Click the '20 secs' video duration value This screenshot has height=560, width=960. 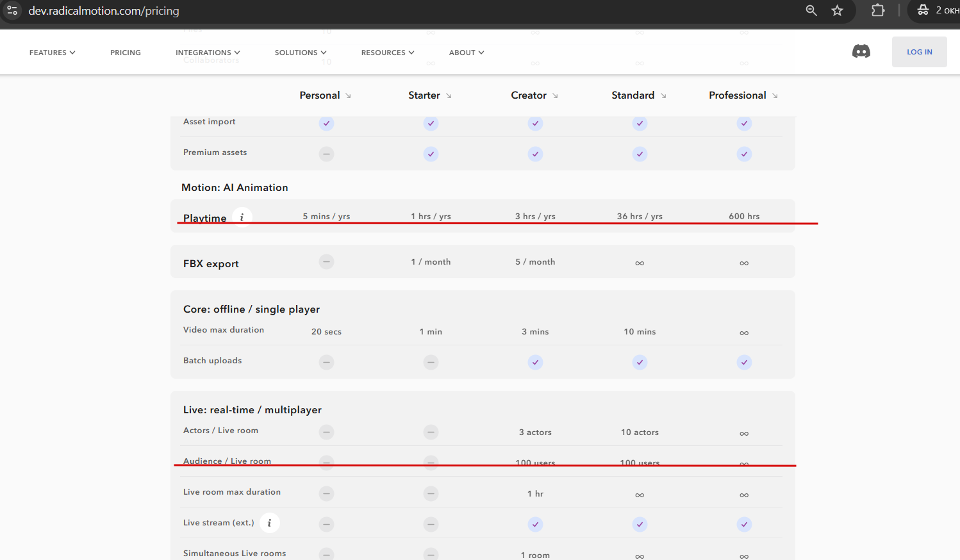click(327, 332)
